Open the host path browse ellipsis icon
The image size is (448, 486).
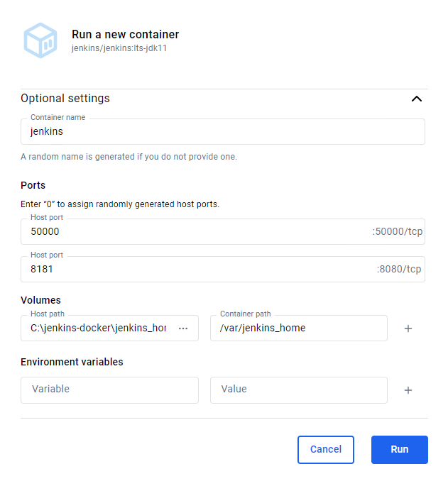click(183, 328)
